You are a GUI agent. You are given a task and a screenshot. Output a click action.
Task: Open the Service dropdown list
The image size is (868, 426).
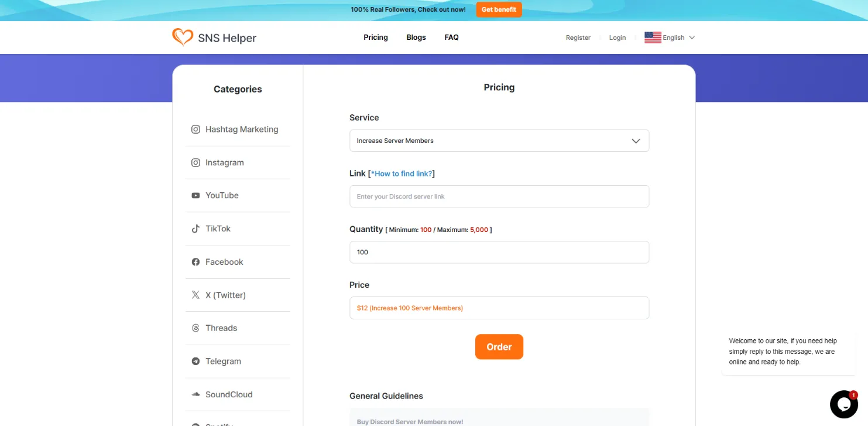pyautogui.click(x=499, y=141)
